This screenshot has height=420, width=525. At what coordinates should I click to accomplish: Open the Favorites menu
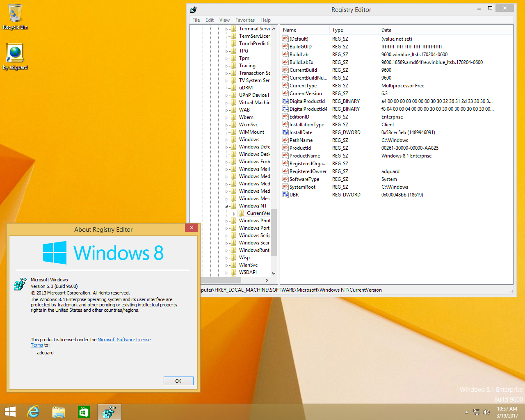[x=245, y=20]
